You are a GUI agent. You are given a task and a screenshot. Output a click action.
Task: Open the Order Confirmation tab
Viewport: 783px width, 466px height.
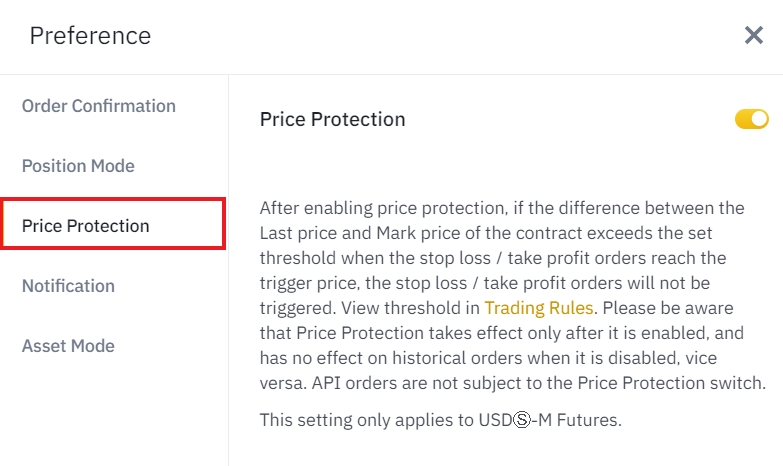pyautogui.click(x=99, y=106)
